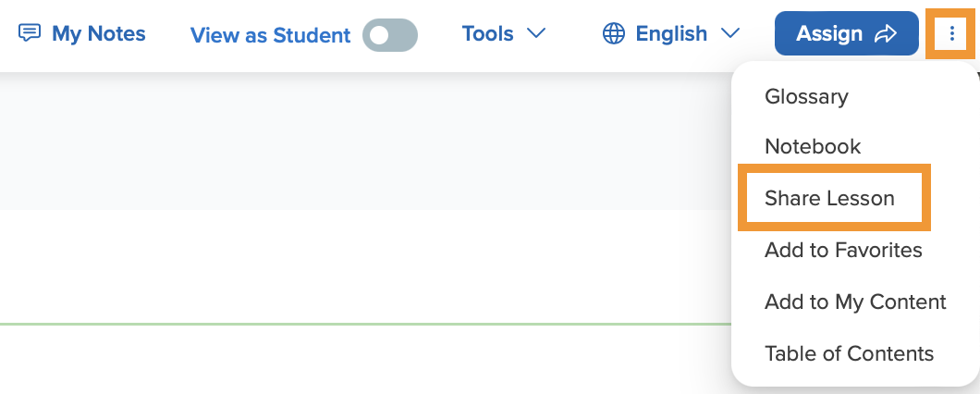Click the My Notes speech bubble icon
This screenshot has width=980, height=394.
30,33
